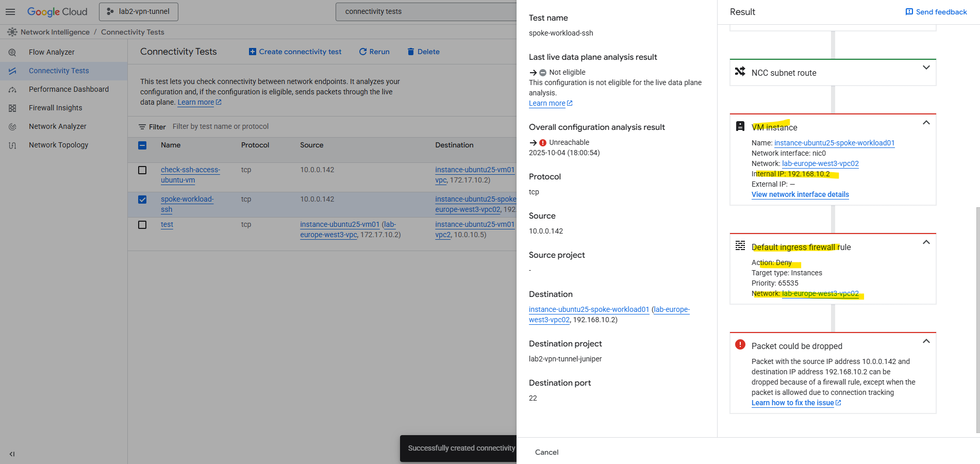The height and width of the screenshot is (464, 980).
Task: Open instance-ubuntu25-spoke-workload01 in VM instance card
Action: (834, 143)
